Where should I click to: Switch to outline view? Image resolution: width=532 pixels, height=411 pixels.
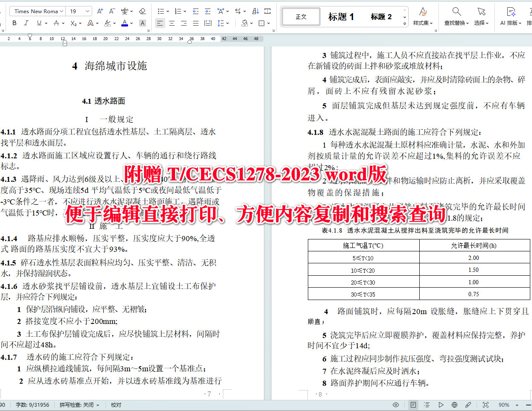click(427, 405)
